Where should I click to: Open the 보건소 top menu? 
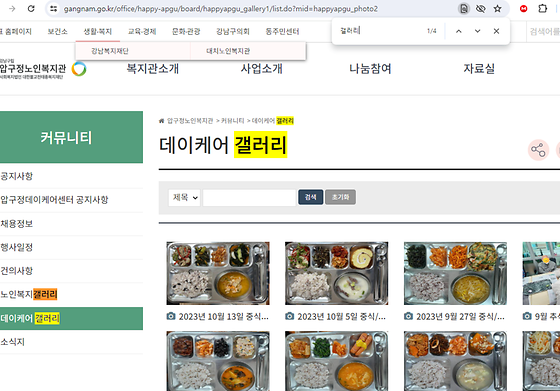tap(58, 31)
